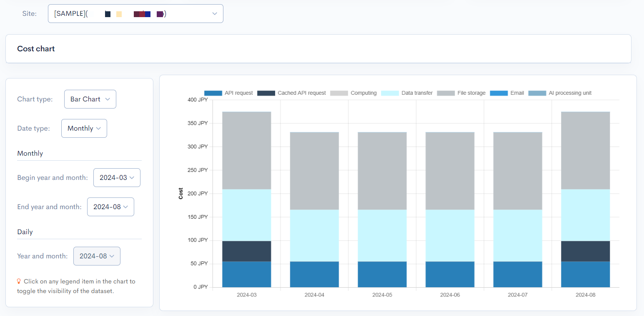The width and height of the screenshot is (644, 316).
Task: Click the 2024-06 x-axis label
Action: point(450,295)
